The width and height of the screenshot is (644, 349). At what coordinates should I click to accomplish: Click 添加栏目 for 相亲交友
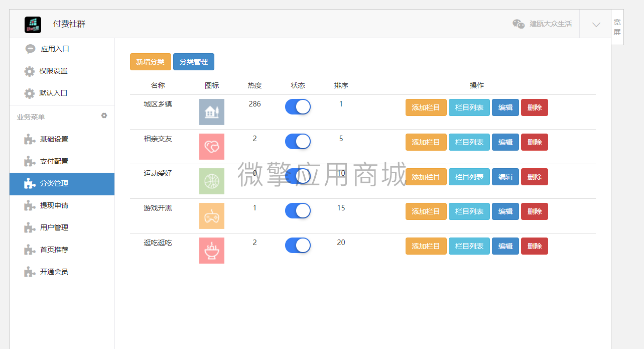click(x=426, y=142)
